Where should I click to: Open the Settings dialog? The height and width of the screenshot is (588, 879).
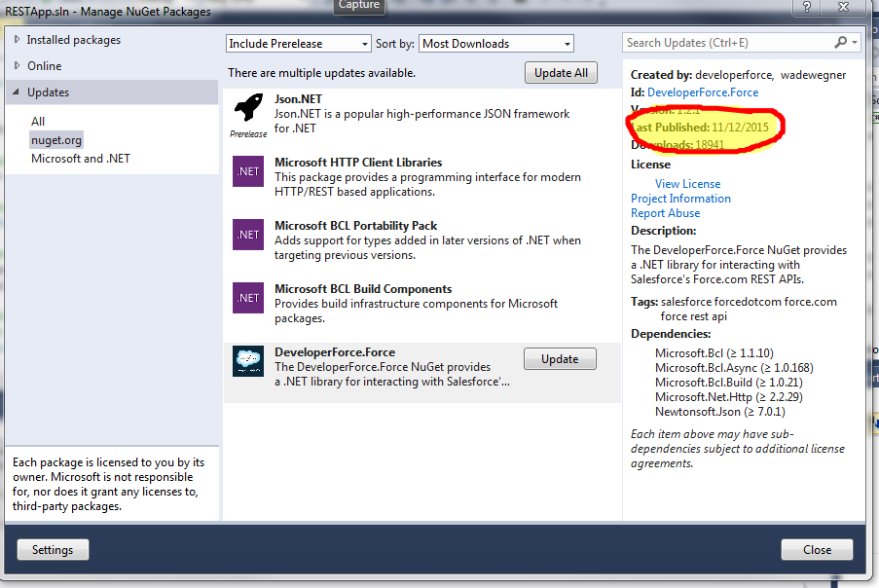pos(53,549)
